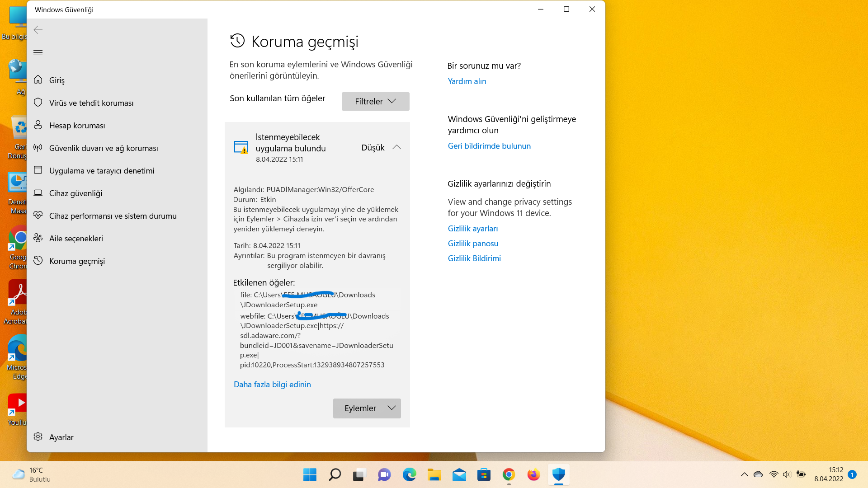Open Ayarlar gear settings
The height and width of the screenshot is (488, 868).
[38, 437]
